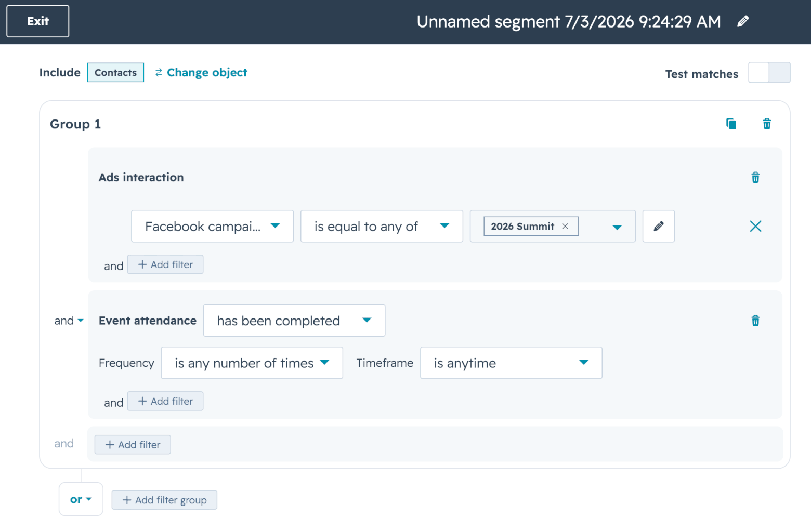Delete the Event attendance filter
The width and height of the screenshot is (811, 532).
(755, 321)
